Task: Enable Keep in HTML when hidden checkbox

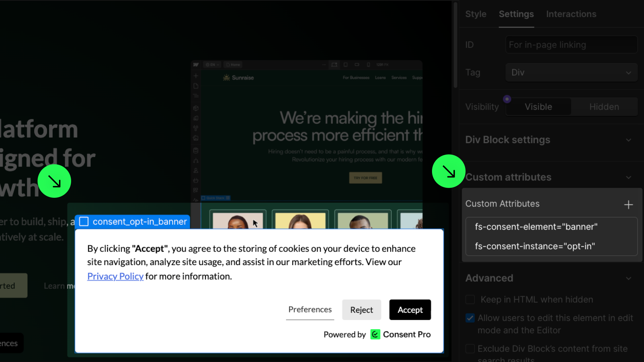Action: point(470,299)
